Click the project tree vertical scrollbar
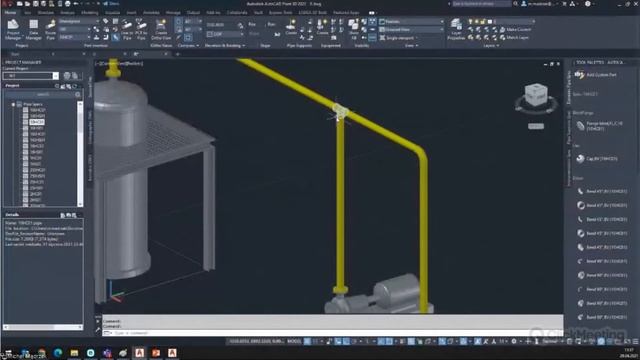 coord(80,153)
